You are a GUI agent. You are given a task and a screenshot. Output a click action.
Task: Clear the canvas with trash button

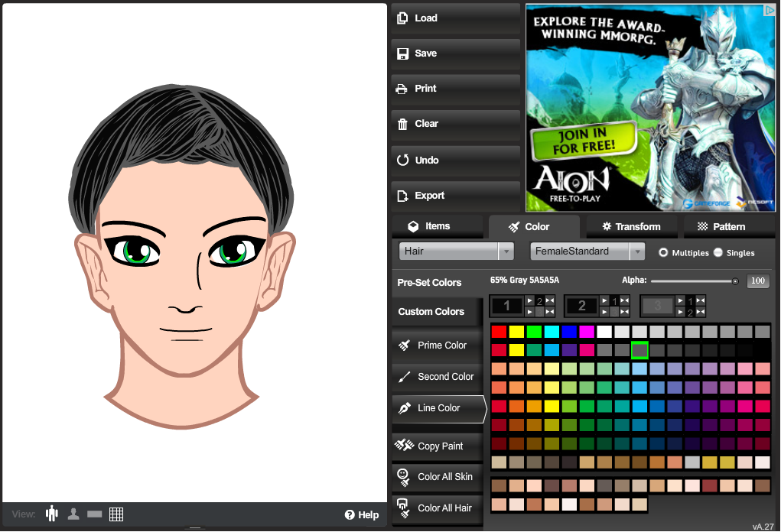(455, 124)
